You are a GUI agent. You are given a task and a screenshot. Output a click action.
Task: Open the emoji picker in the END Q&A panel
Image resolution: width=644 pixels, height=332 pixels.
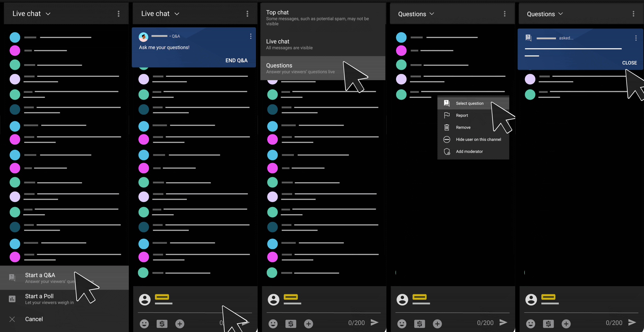coord(144,324)
